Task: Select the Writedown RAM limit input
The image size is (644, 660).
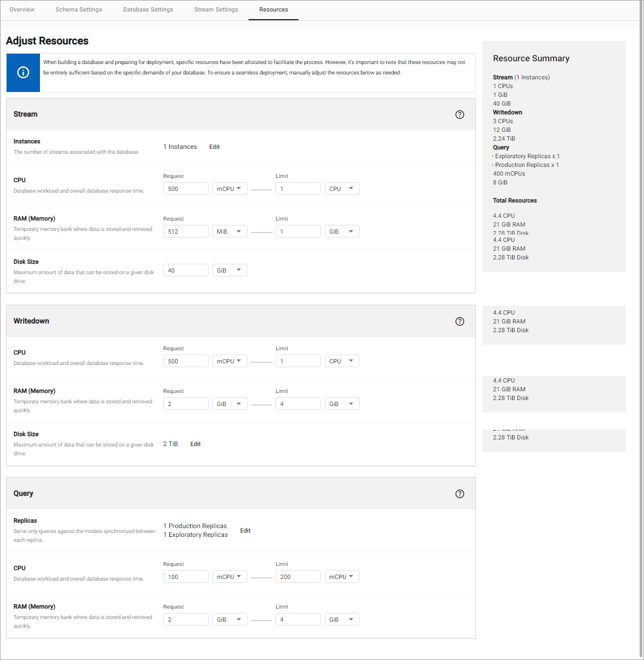Action: 298,404
